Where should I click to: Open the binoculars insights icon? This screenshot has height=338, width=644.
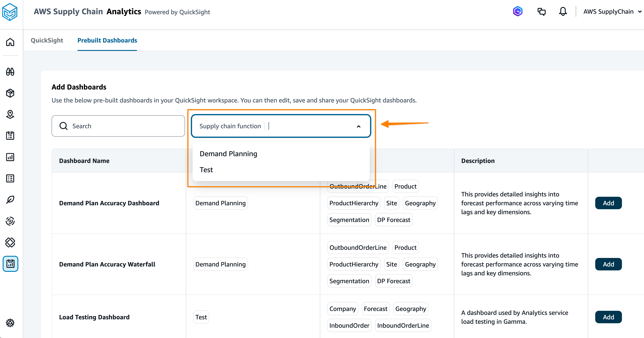pos(10,72)
